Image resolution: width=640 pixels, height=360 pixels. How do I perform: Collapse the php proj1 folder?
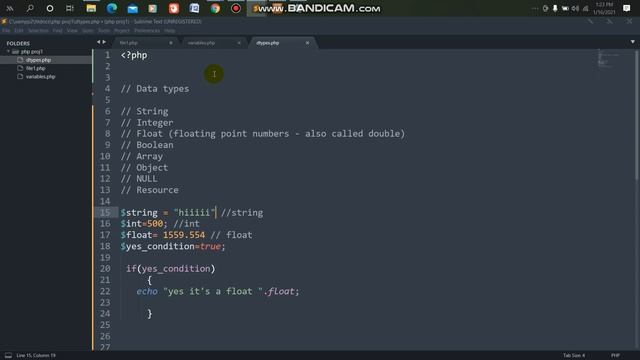[x=8, y=51]
